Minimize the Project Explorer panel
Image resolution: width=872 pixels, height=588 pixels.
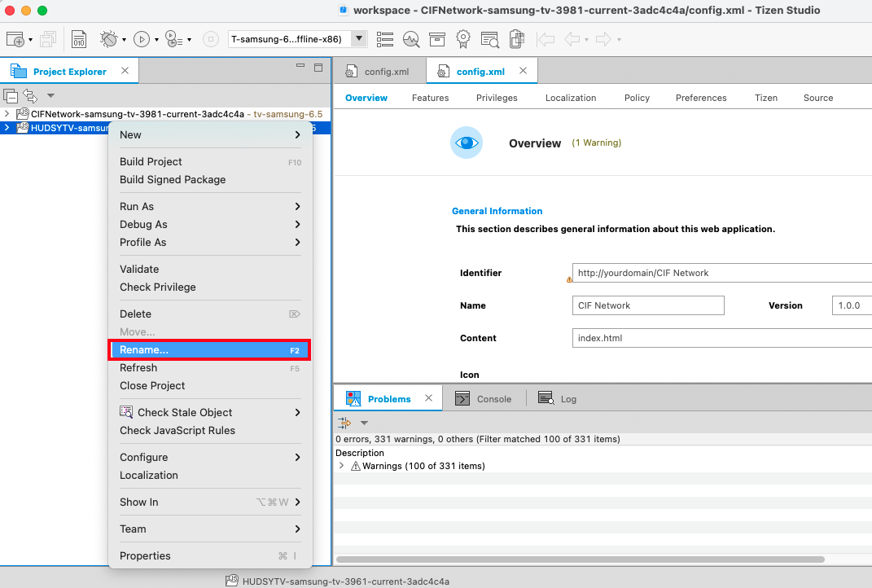[300, 66]
